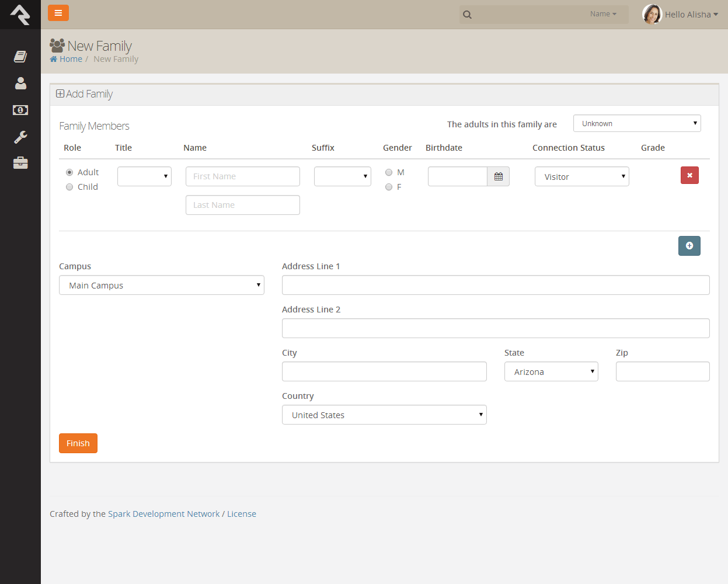Open the Suffix dropdown

(343, 176)
